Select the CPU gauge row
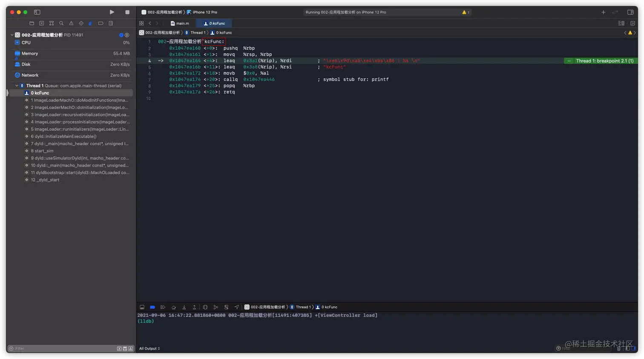644x359 pixels. pos(72,43)
